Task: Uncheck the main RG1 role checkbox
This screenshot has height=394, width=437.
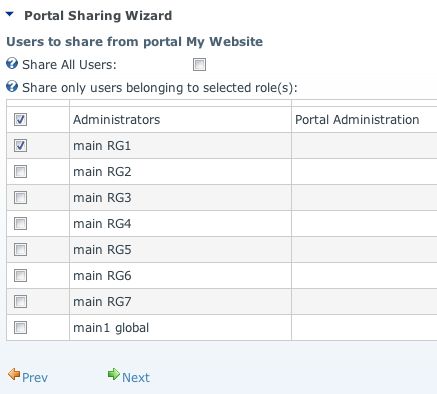Action: tap(20, 146)
